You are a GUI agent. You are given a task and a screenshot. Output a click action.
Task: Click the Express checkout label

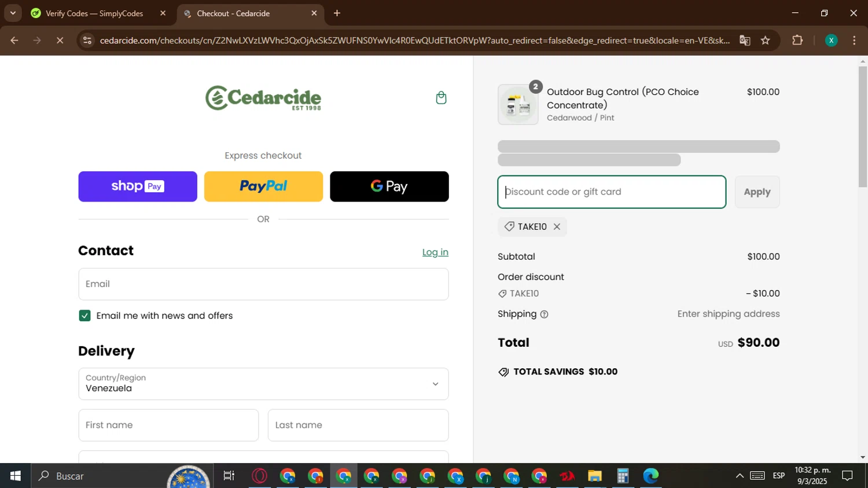point(263,156)
